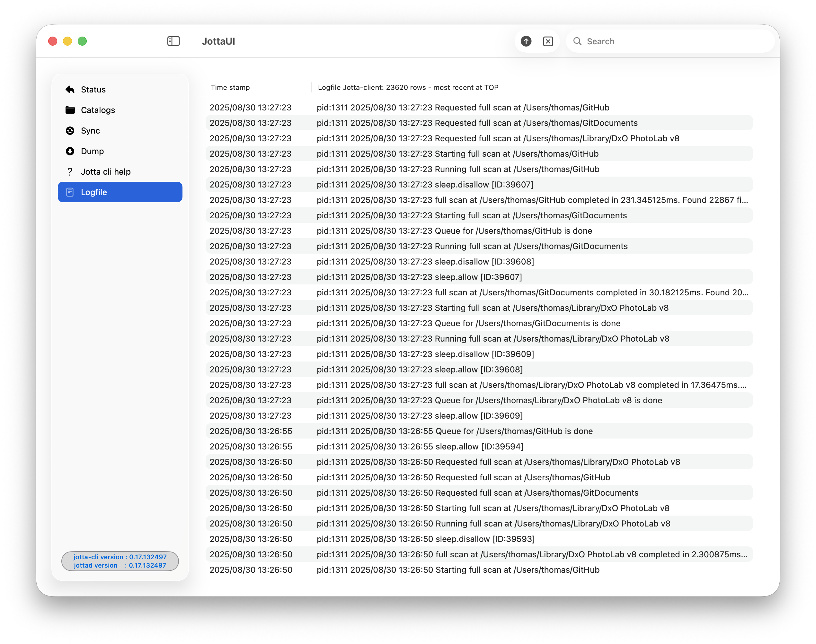The width and height of the screenshot is (816, 644).
Task: Select row: 13:27:23 Queue for /Users/thomas/GitHub is done
Action: [479, 231]
